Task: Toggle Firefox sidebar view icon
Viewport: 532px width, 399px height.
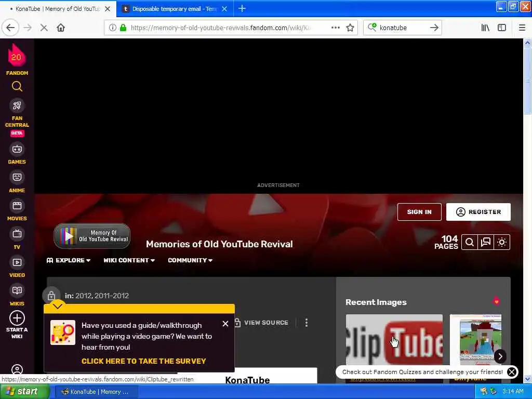Action: click(502, 28)
